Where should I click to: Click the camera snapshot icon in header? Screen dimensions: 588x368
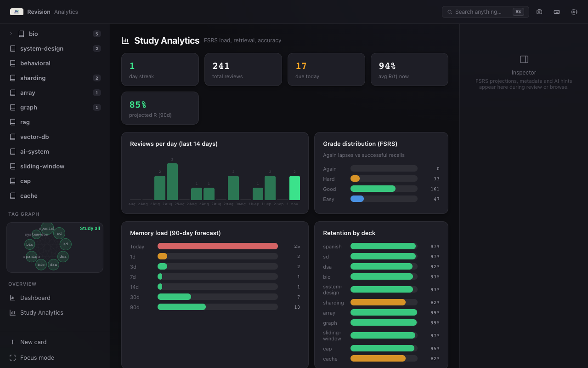pos(539,12)
